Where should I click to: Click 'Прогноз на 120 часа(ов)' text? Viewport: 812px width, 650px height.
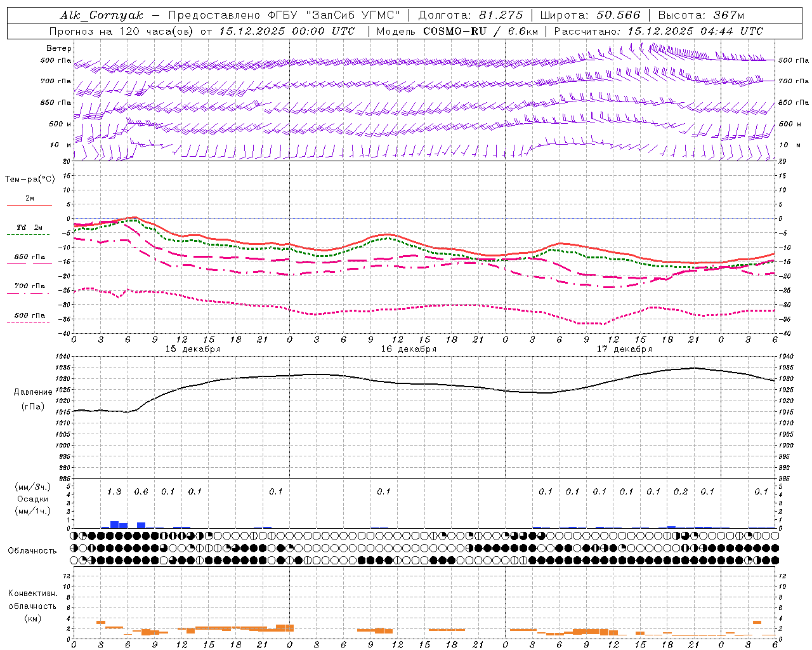pos(122,31)
